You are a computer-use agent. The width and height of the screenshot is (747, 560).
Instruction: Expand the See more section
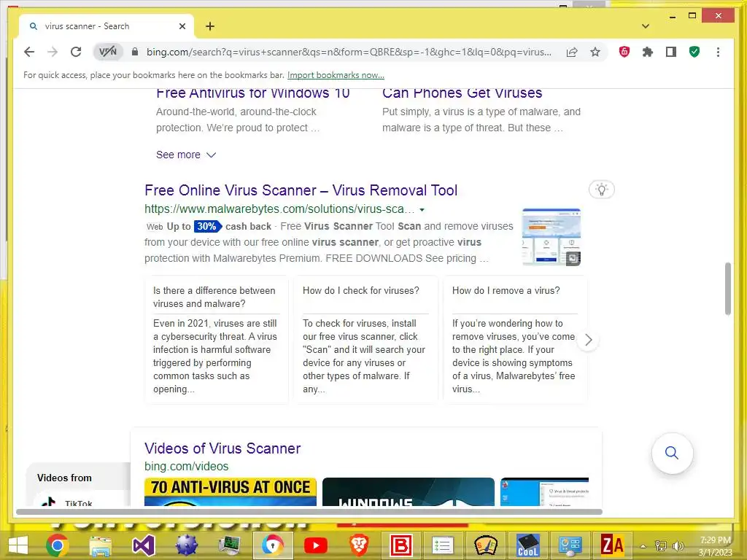[x=186, y=155]
